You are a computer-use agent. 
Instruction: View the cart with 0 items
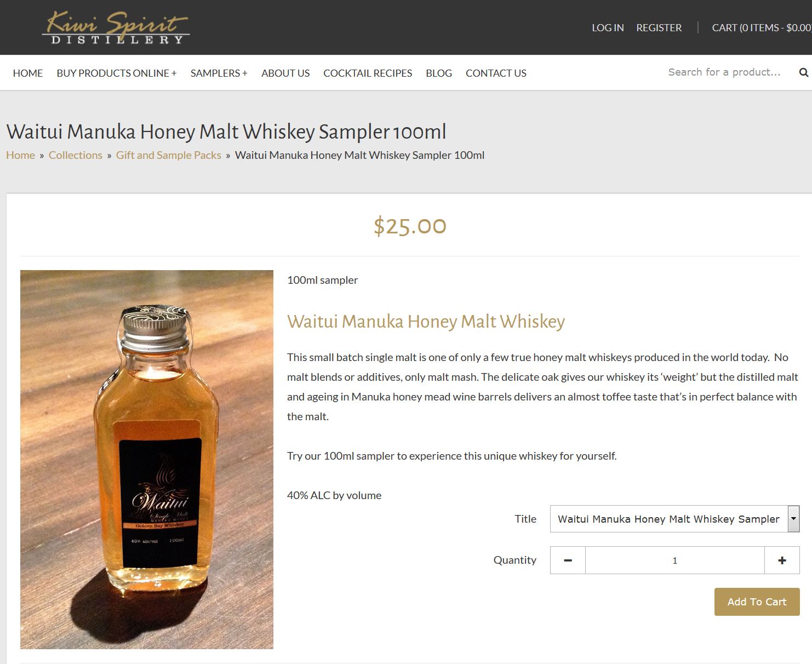coord(762,27)
